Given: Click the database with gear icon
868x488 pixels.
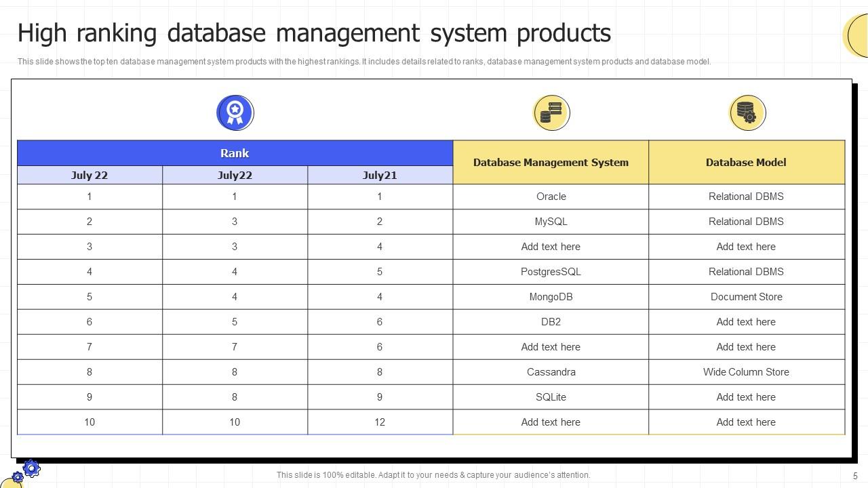Looking at the screenshot, I should tap(747, 113).
